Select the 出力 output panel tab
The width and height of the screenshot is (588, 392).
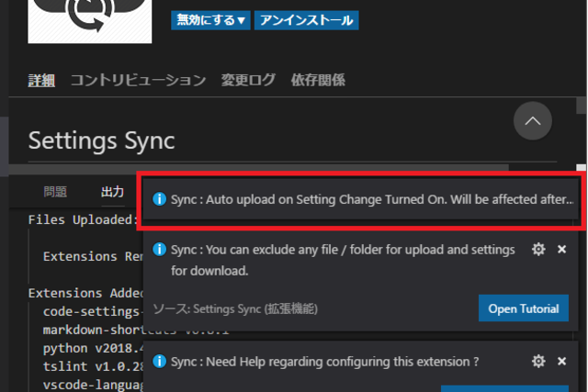coord(112,192)
